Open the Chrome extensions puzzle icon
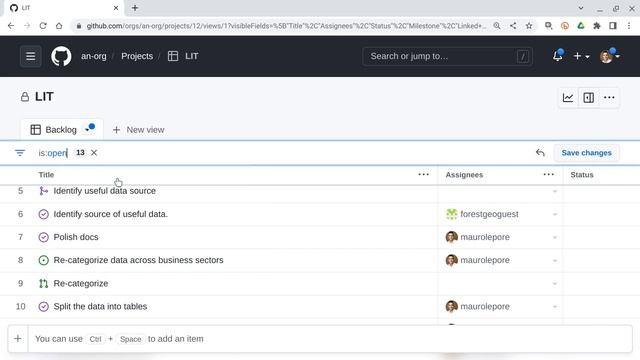The height and width of the screenshot is (360, 640). [x=597, y=26]
